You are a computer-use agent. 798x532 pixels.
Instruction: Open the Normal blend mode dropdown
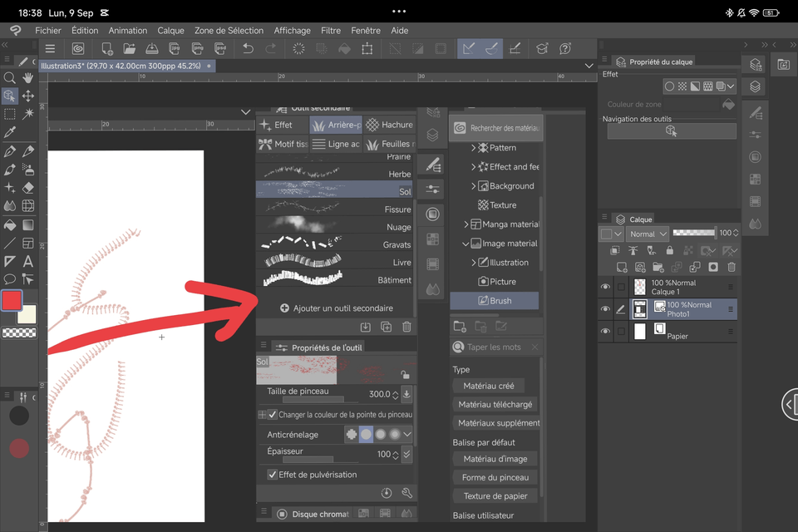648,234
